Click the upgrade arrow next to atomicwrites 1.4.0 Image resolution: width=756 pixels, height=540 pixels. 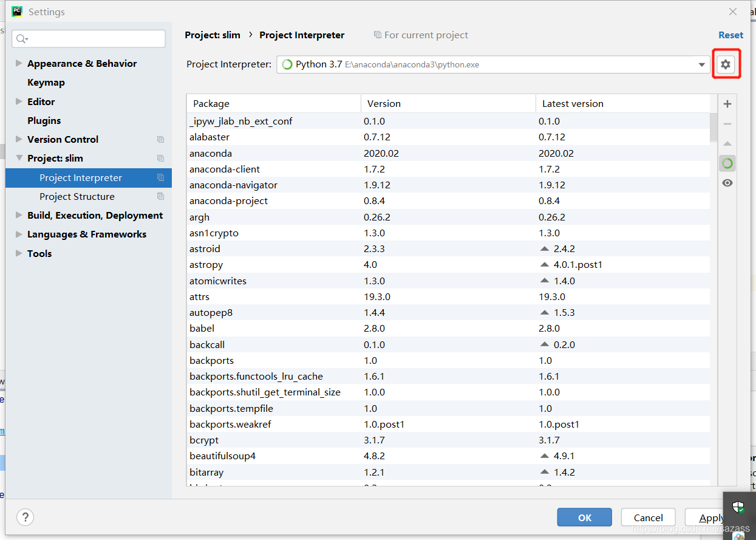[545, 281]
